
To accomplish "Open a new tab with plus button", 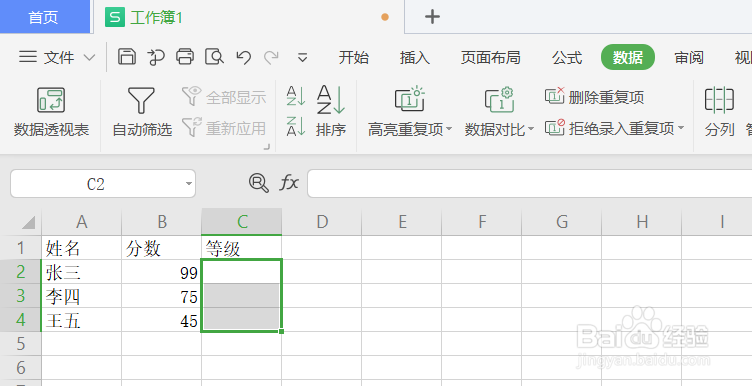I will (x=432, y=17).
